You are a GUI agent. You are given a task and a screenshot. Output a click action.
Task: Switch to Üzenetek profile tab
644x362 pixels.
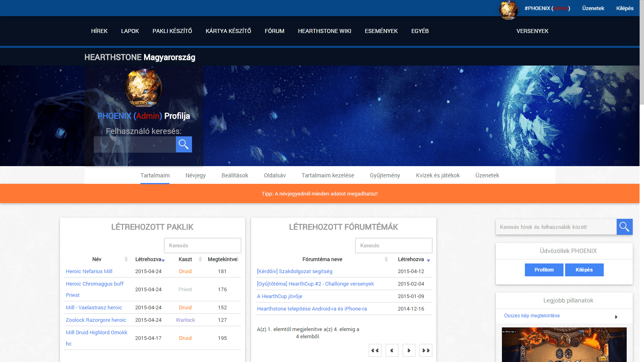tap(487, 175)
